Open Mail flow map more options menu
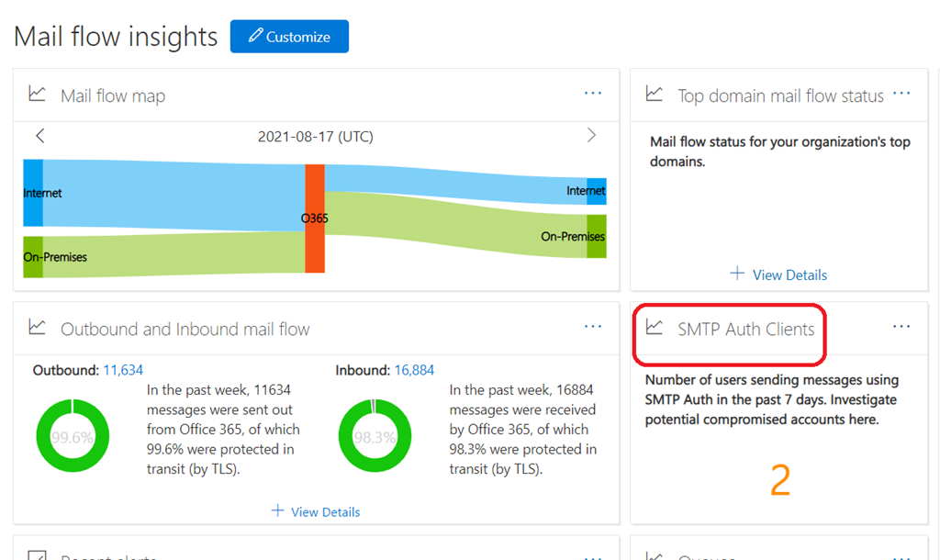 click(x=593, y=94)
